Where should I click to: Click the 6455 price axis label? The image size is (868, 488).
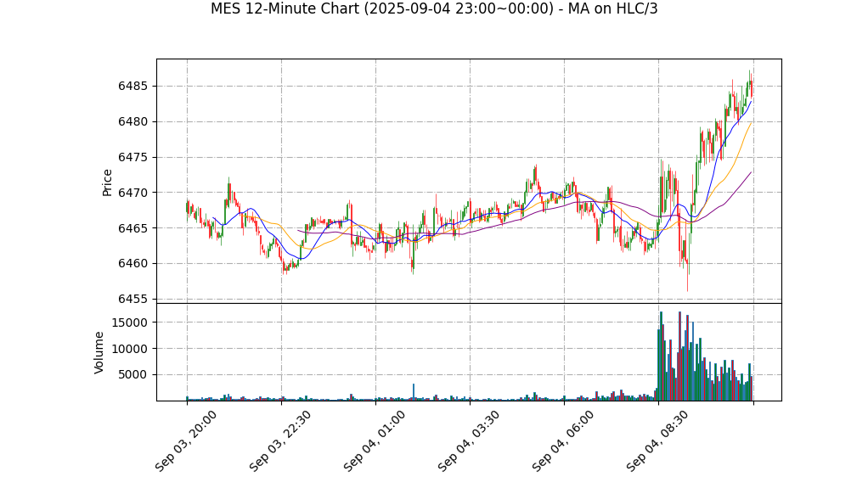tap(133, 299)
